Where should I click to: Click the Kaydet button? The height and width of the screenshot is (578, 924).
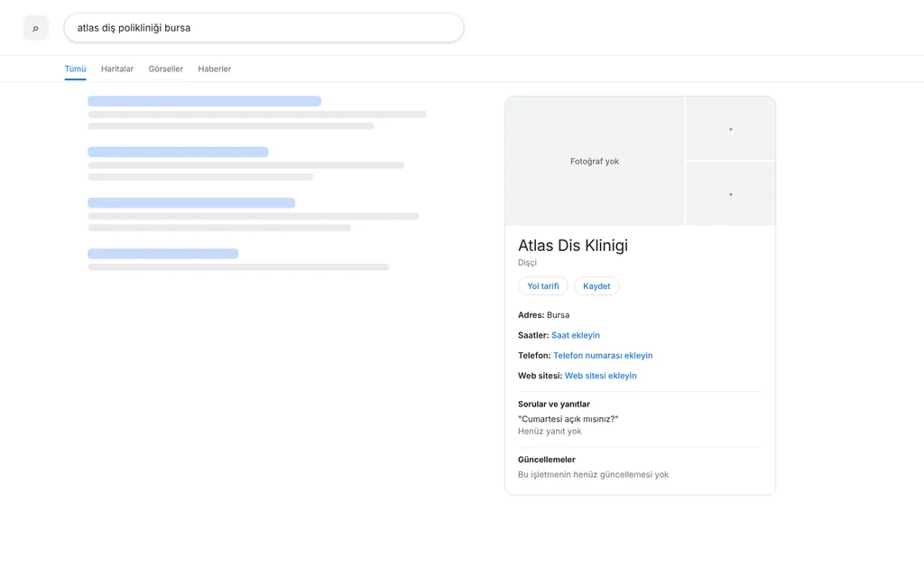pos(596,286)
